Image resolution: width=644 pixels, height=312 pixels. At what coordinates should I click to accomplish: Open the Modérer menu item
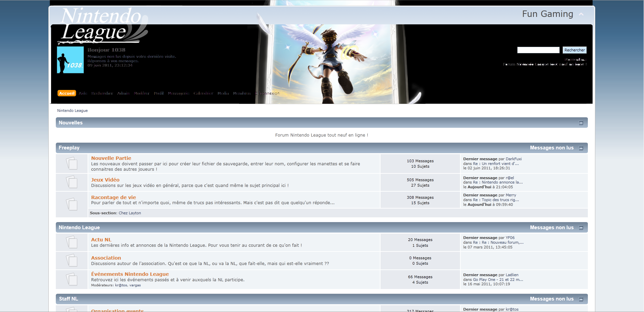142,93
